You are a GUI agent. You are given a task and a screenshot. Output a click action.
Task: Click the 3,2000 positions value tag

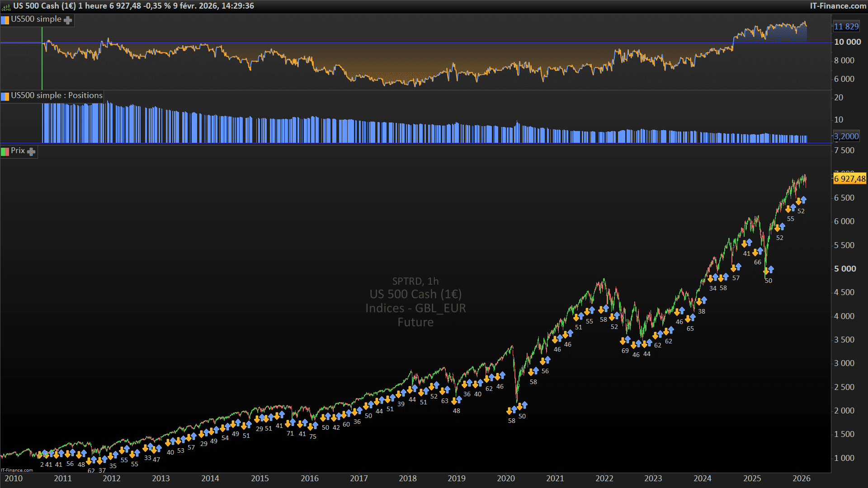click(x=846, y=136)
